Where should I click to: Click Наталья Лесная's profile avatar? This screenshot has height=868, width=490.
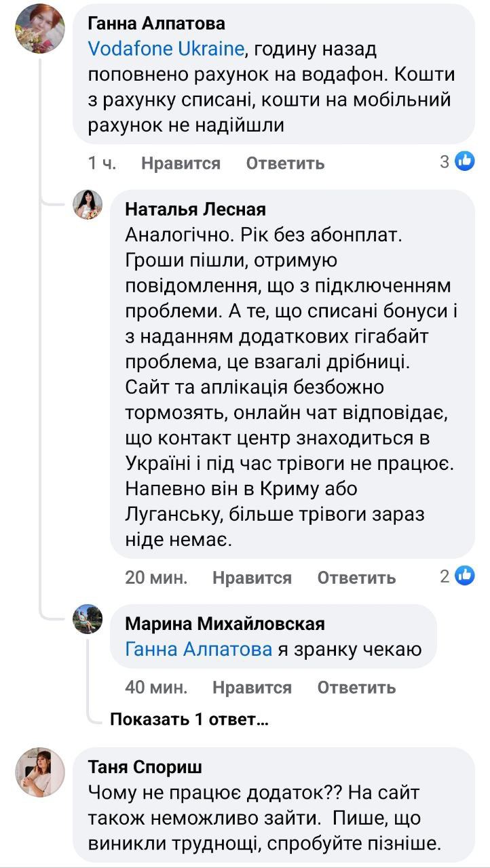[x=88, y=205]
